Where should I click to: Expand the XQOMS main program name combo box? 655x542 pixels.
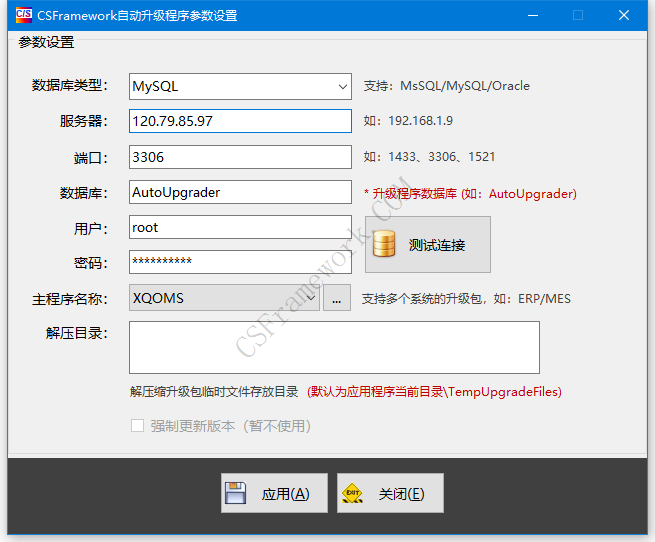pos(224,298)
